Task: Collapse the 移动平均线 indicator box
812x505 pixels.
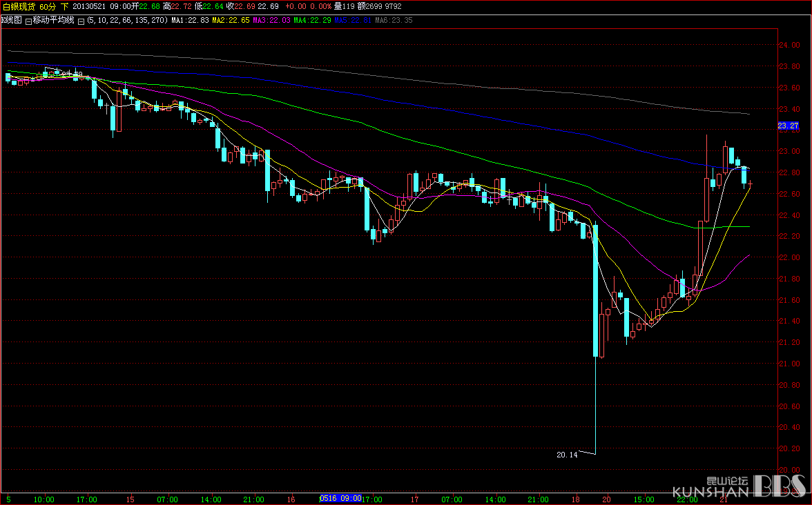Action: (28, 21)
